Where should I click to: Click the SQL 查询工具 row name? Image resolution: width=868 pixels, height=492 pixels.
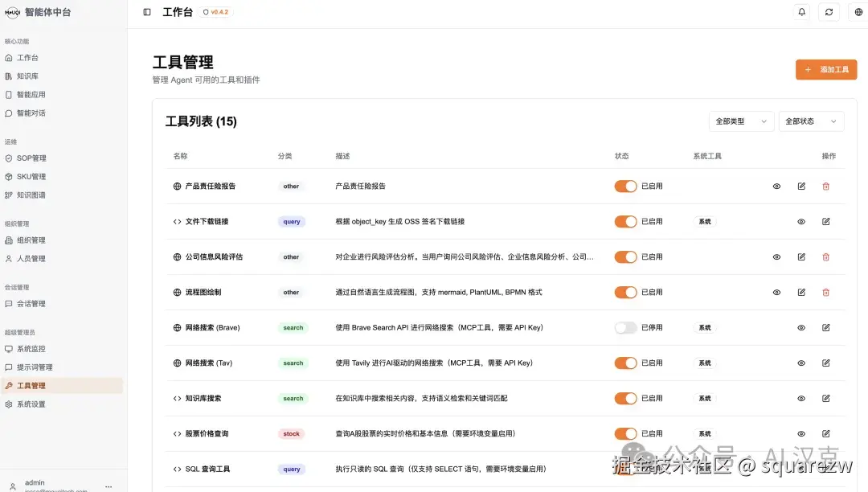click(207, 469)
